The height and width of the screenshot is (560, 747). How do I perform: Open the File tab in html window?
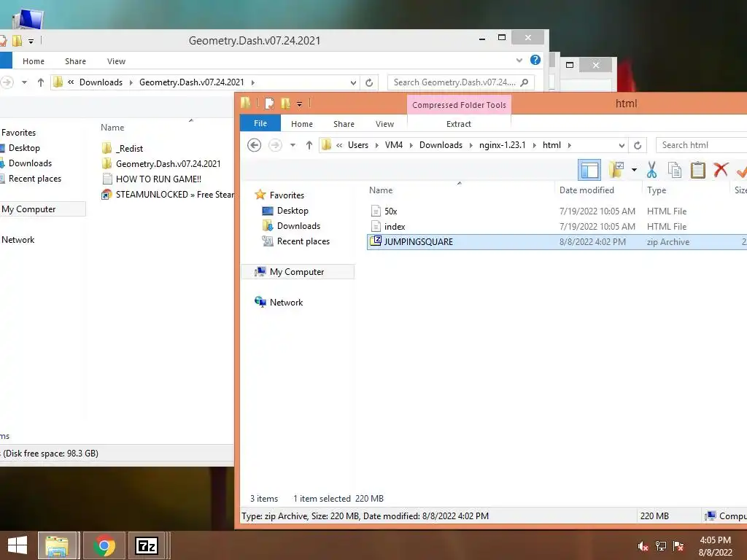point(260,123)
